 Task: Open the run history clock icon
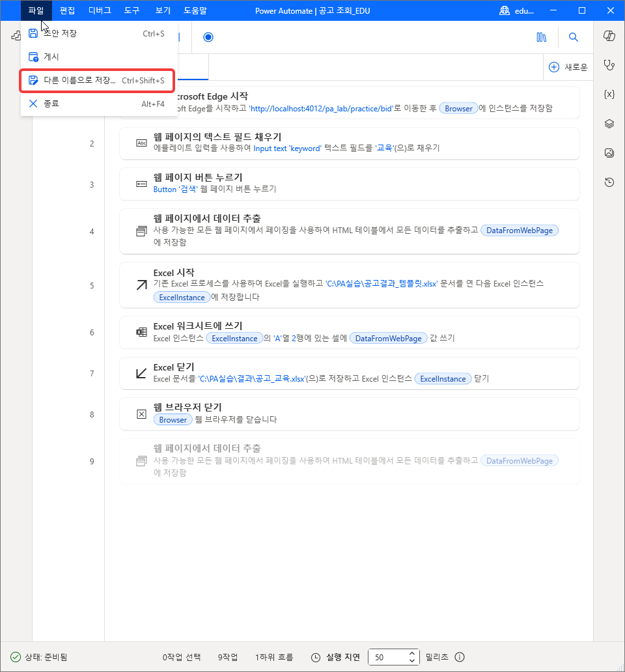[609, 182]
